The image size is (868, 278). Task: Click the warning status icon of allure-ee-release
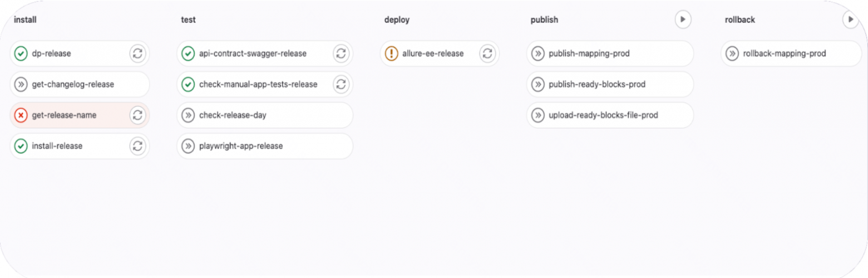click(392, 53)
